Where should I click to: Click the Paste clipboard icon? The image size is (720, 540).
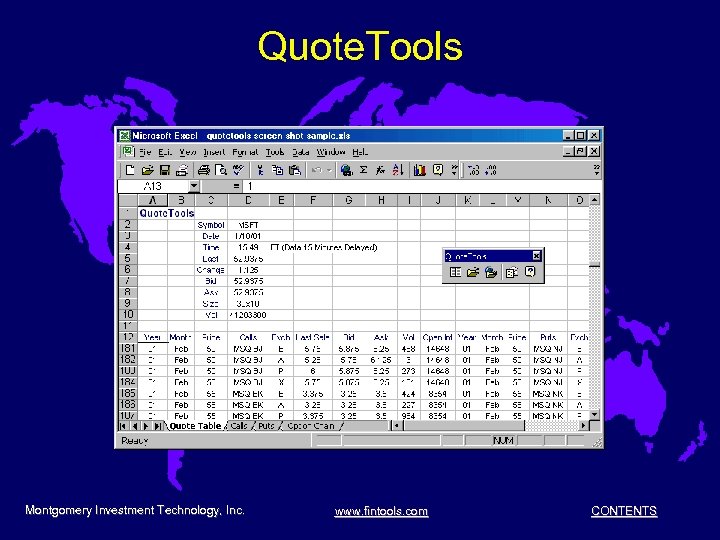(295, 170)
